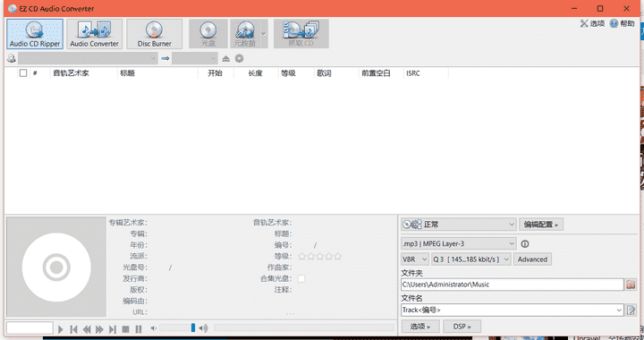This screenshot has width=644, height=340.
Task: Expand the metadata button dropdown arrow
Action: (264, 34)
